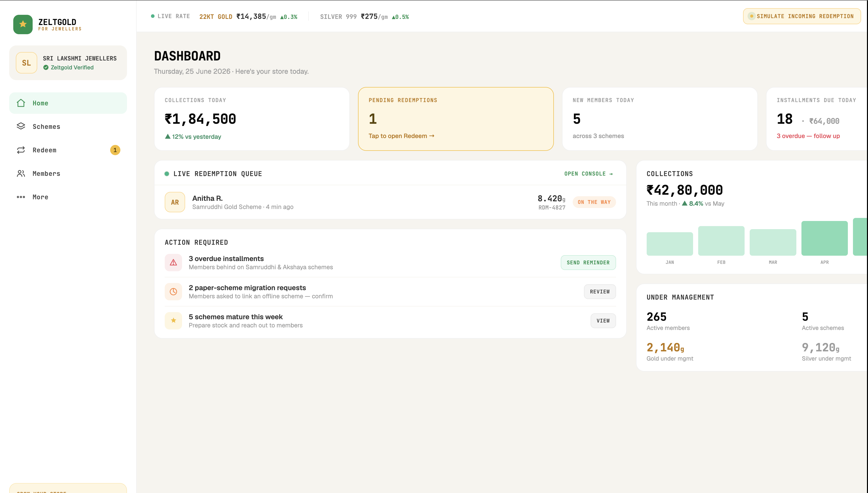Open the Members page
The image size is (868, 493).
(68, 173)
